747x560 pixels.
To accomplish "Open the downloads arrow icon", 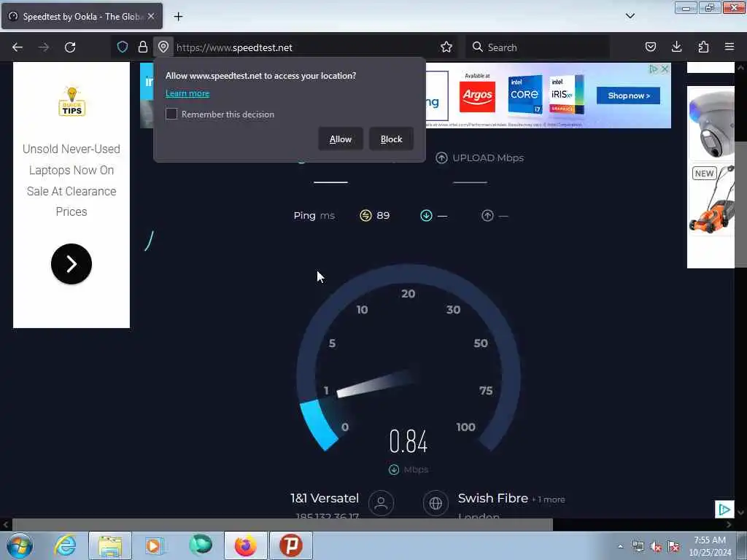I will (x=676, y=47).
